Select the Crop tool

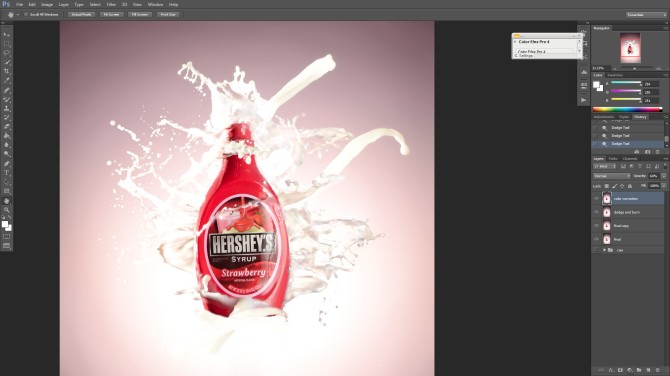pyautogui.click(x=6, y=71)
